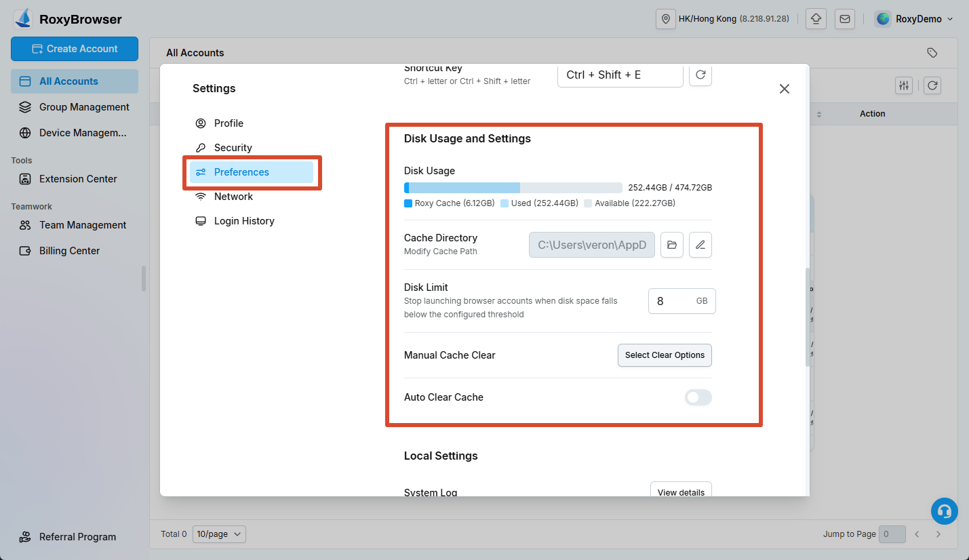969x560 pixels.
Task: Open All Accounts in the sidebar
Action: click(75, 81)
